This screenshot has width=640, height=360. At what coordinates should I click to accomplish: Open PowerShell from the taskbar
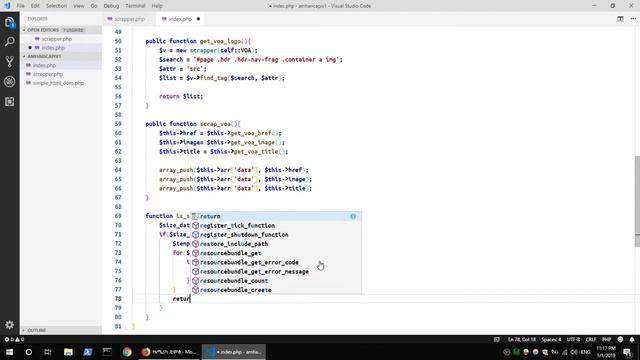[88, 352]
